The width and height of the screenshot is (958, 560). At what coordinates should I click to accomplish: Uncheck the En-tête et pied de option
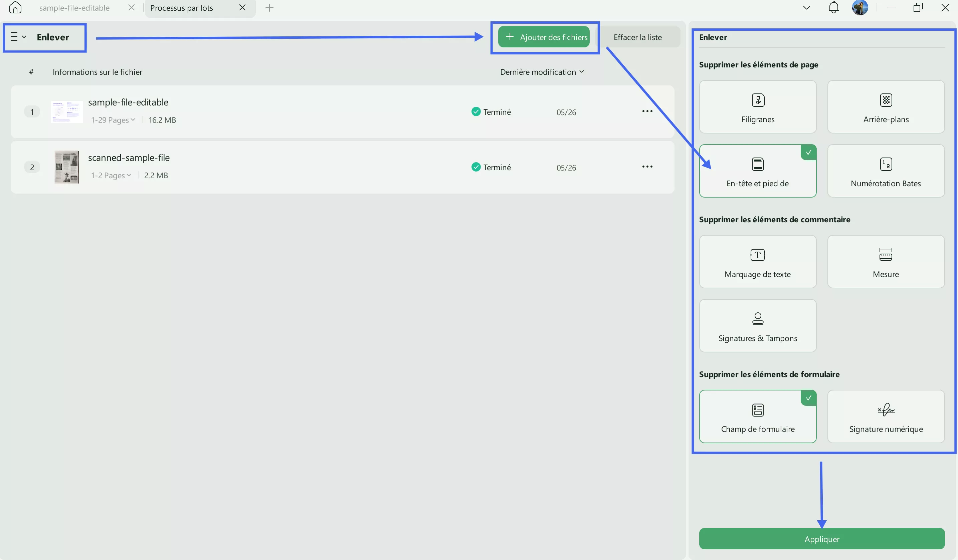point(757,171)
